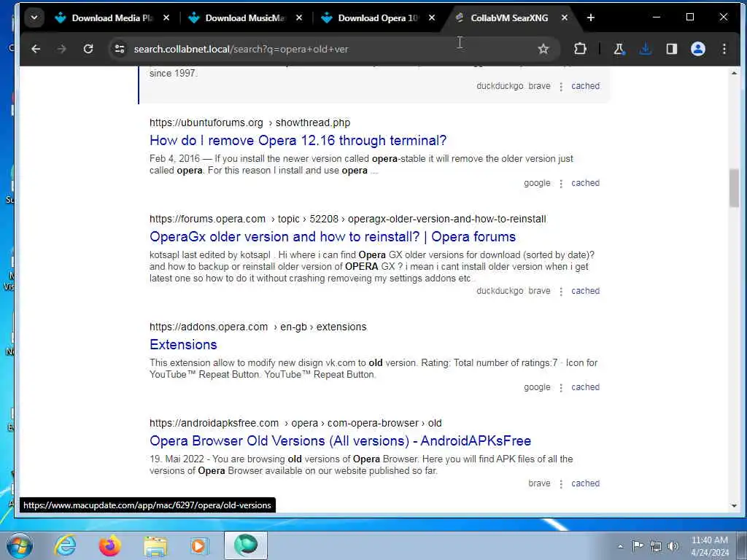Screen dimensions: 747x560
Task: Click the forward navigation arrow
Action: (x=61, y=49)
